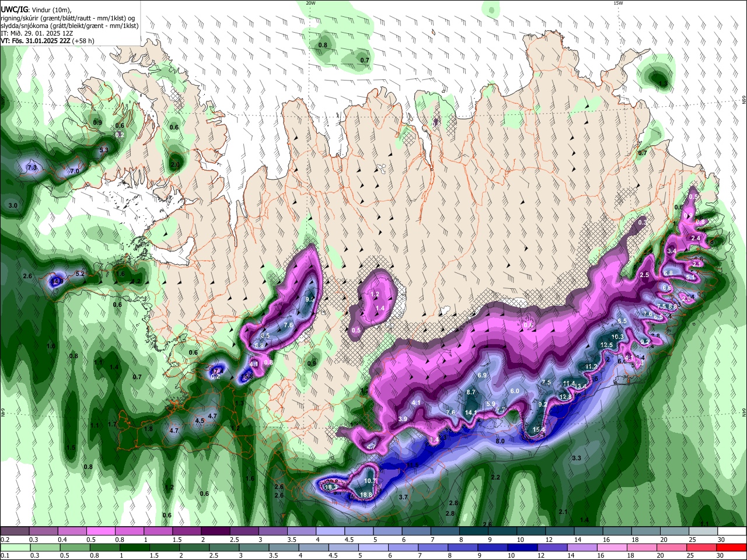
Task: Click the 4.5 rain value in the southwest
Action: click(200, 421)
